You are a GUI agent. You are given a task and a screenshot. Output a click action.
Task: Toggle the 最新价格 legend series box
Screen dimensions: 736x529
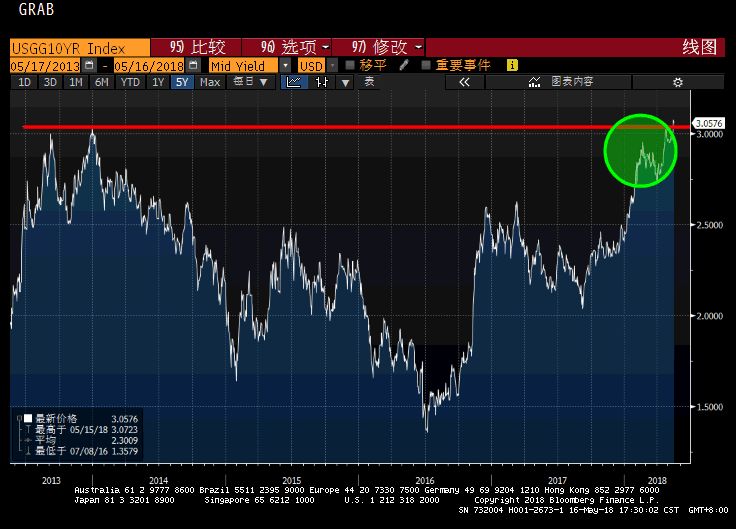tap(29, 418)
